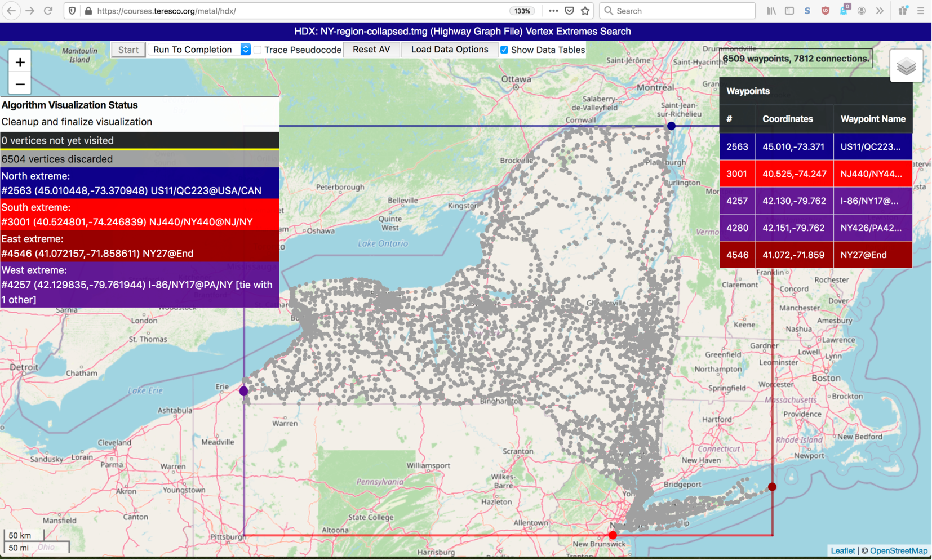Image resolution: width=932 pixels, height=560 pixels.
Task: Open Firefox account avatar menu
Action: click(862, 11)
